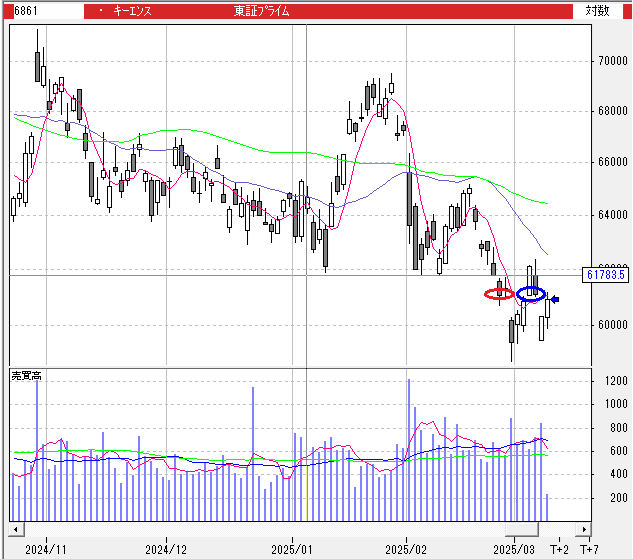Click the scrollbar left arrow button
Screen dimensions: 633x559
point(16,529)
